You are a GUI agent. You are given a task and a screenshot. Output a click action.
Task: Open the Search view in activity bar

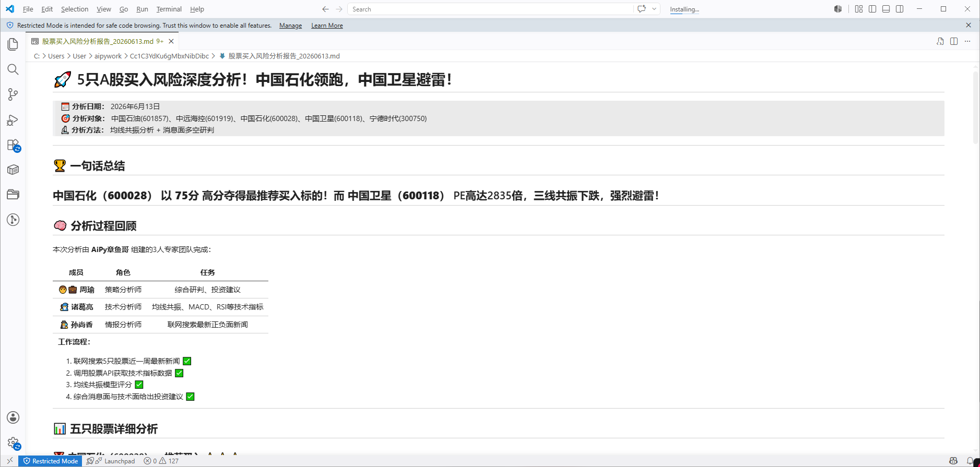(x=13, y=69)
